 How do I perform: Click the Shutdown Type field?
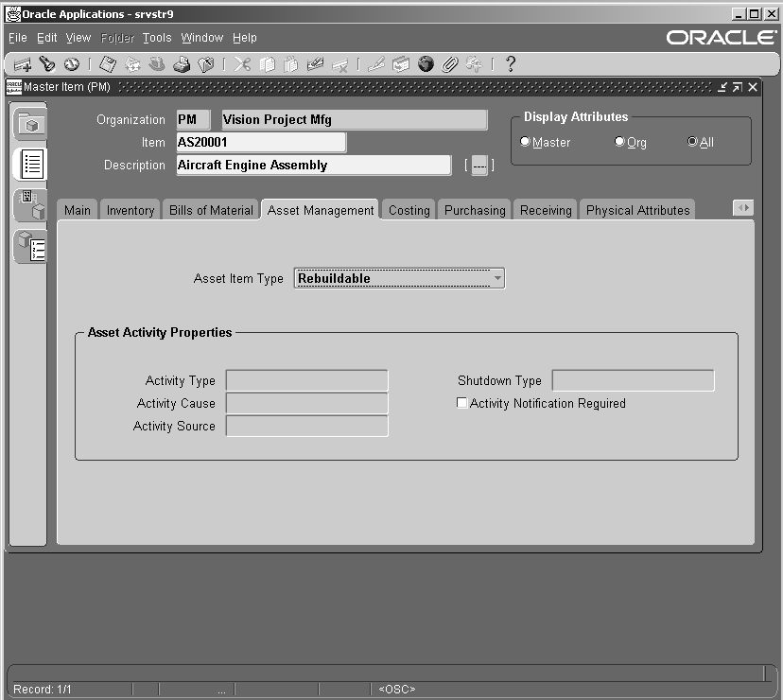pos(633,380)
